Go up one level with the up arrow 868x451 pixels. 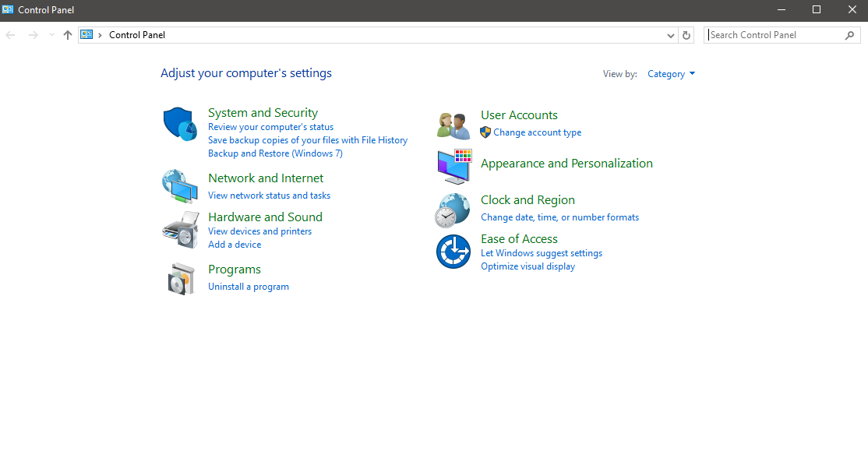coord(68,35)
